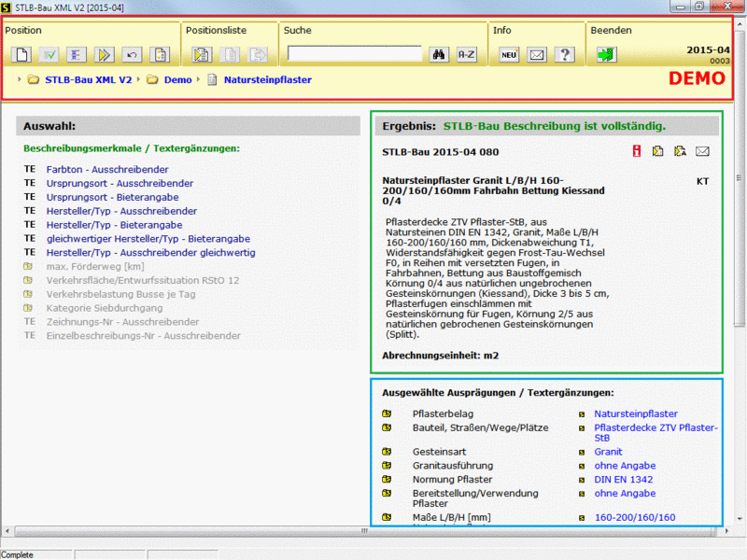Choose Hersteller/Typ - Bieterangabe link
The height and width of the screenshot is (560, 747).
(x=114, y=224)
